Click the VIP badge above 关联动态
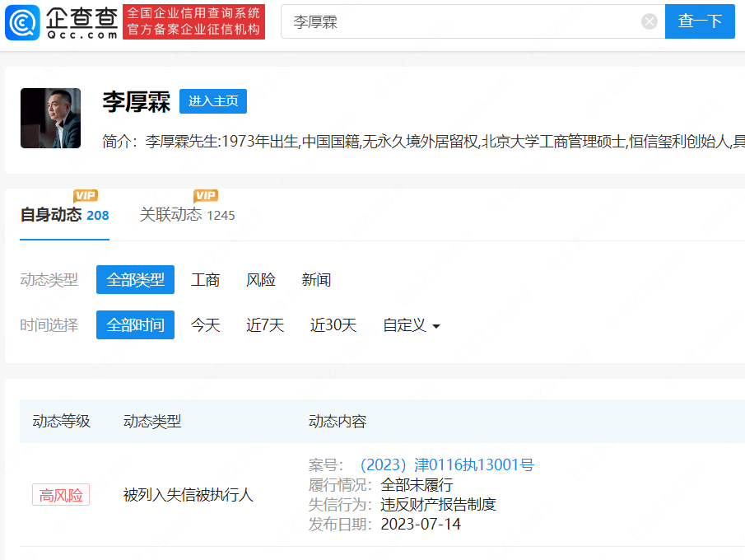This screenshot has height=560, width=745. (206, 195)
